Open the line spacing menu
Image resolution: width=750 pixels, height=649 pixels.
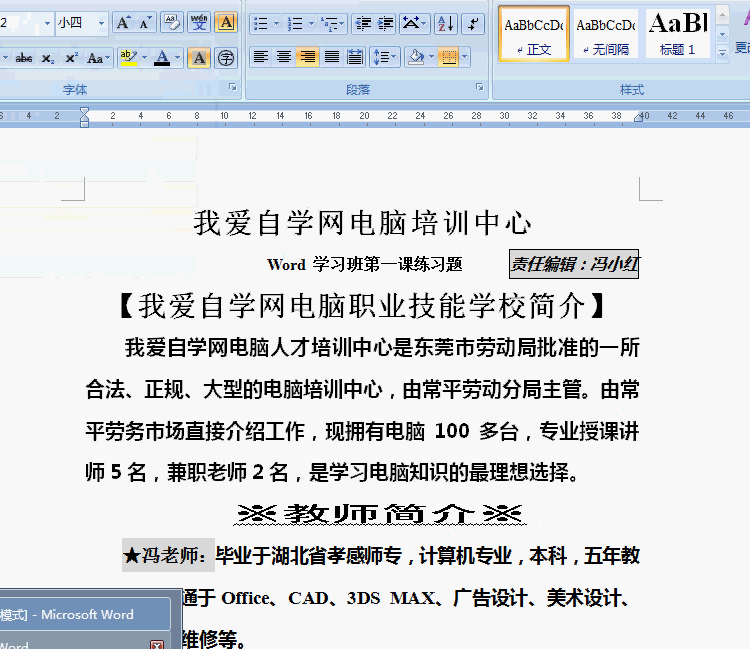[385, 57]
